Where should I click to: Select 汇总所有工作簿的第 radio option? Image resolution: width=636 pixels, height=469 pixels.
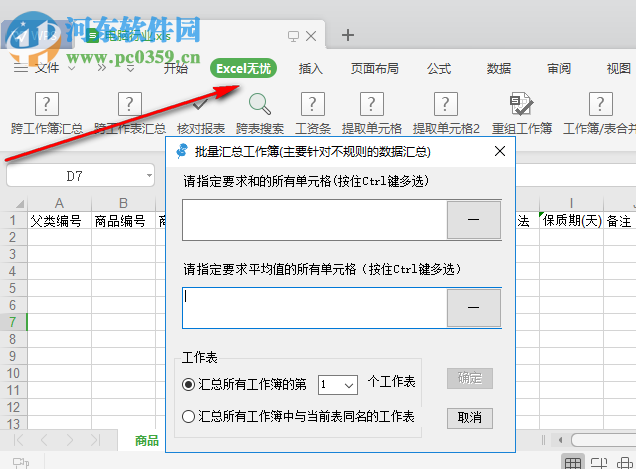tap(188, 384)
